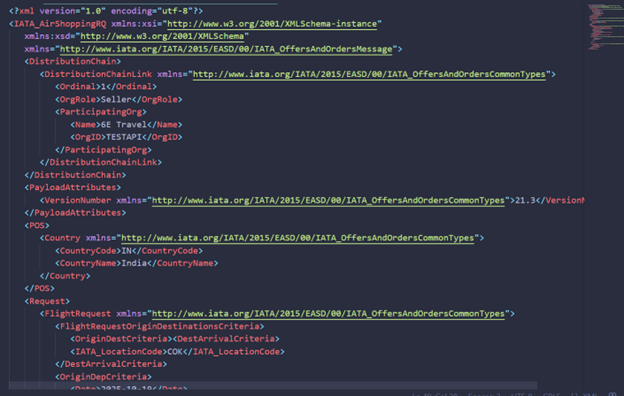Click the opening ParticipatingOrg tag
Screen dimensions: 624x396
pyautogui.click(x=101, y=112)
